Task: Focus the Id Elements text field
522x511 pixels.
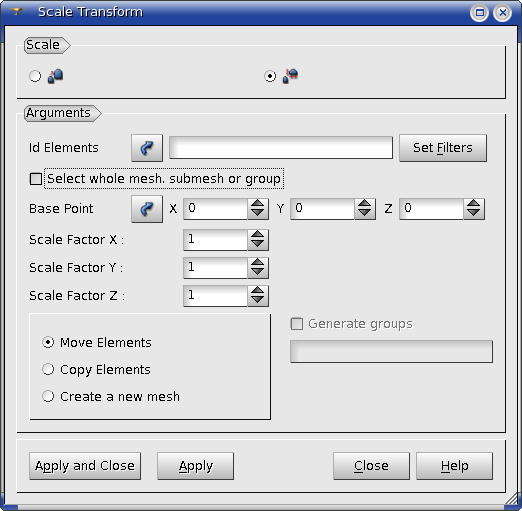Action: pos(281,147)
